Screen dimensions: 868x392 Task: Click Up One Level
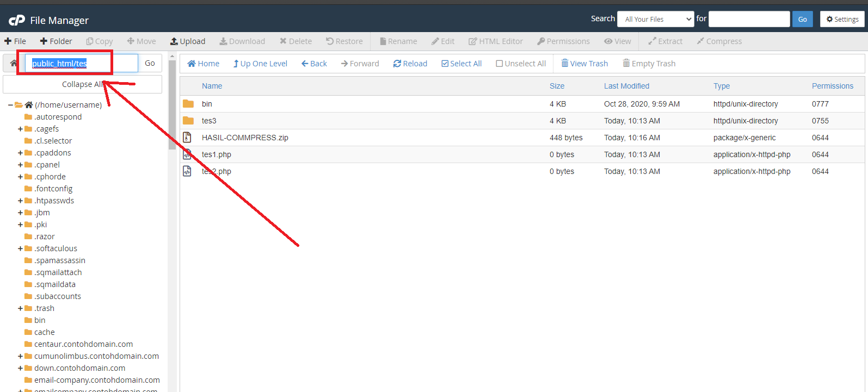click(260, 64)
